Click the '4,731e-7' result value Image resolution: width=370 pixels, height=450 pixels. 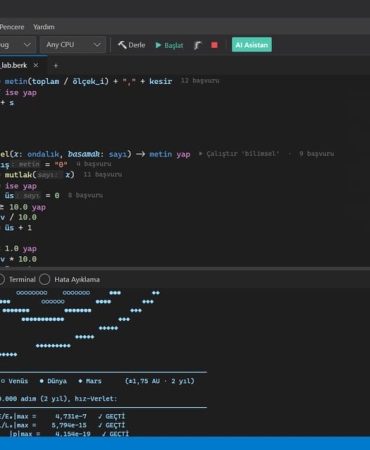pos(71,416)
